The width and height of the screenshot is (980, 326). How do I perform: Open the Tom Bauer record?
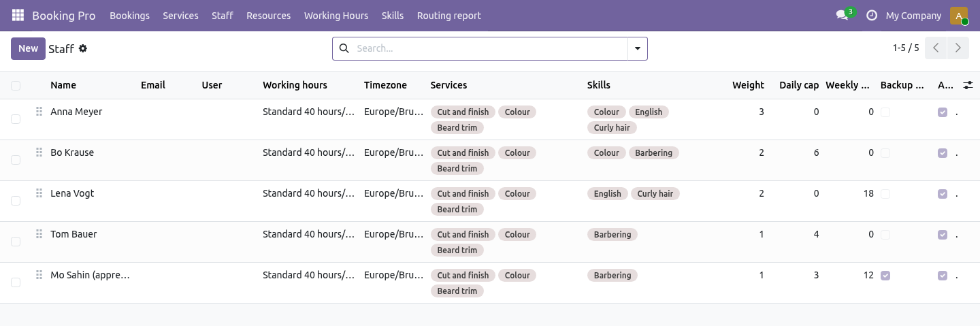click(x=73, y=234)
